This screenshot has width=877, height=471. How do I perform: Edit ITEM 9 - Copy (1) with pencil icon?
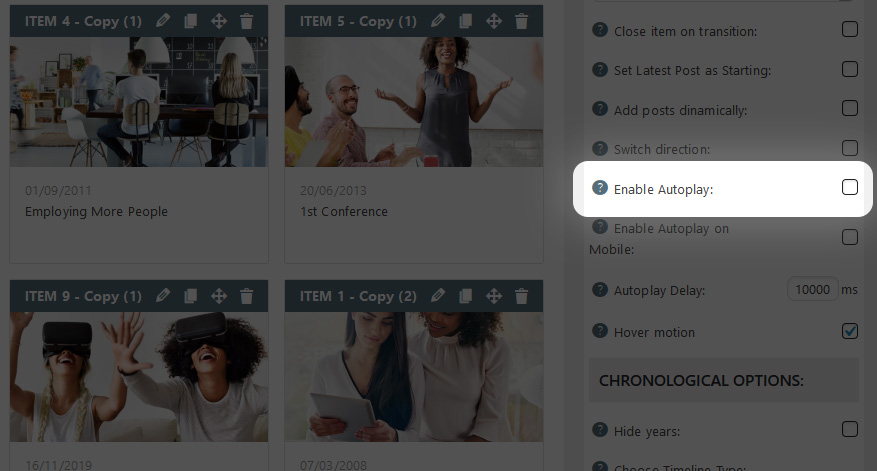click(x=163, y=296)
